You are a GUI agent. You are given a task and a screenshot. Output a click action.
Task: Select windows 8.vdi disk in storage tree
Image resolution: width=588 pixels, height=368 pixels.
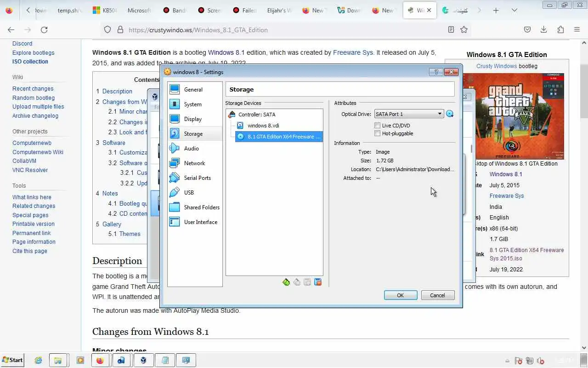[263, 126]
